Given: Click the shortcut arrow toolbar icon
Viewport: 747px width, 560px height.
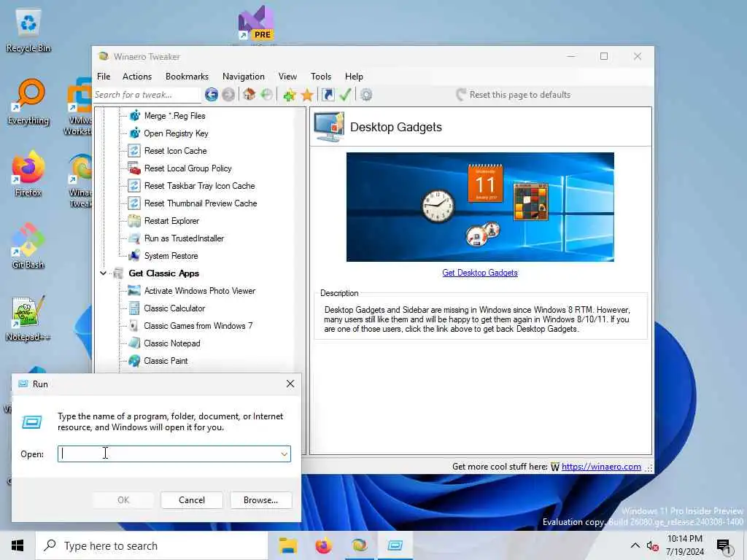Looking at the screenshot, I should click(328, 95).
